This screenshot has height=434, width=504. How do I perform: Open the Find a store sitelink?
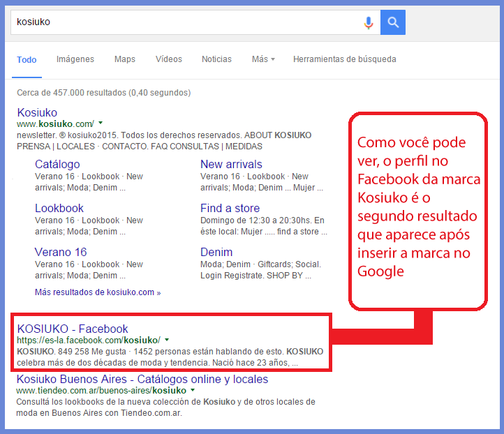pyautogui.click(x=230, y=208)
